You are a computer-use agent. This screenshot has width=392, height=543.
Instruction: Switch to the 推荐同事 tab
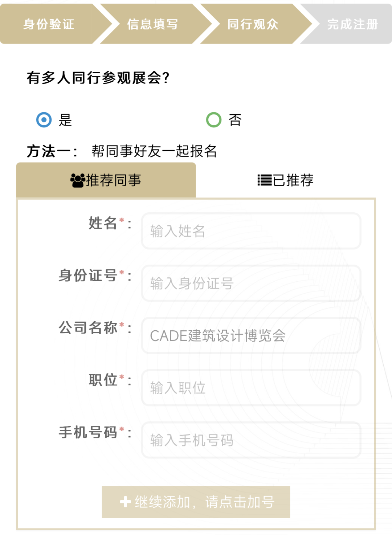[106, 180]
